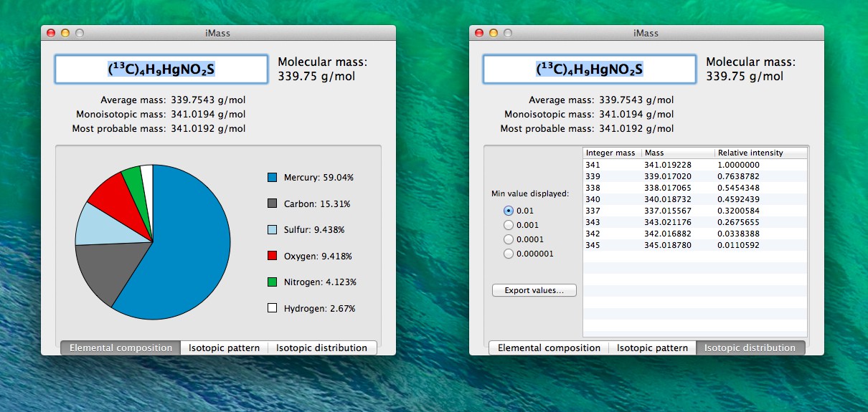Open Isotopic distribution tab in left window
The image size is (868, 412).
(322, 348)
